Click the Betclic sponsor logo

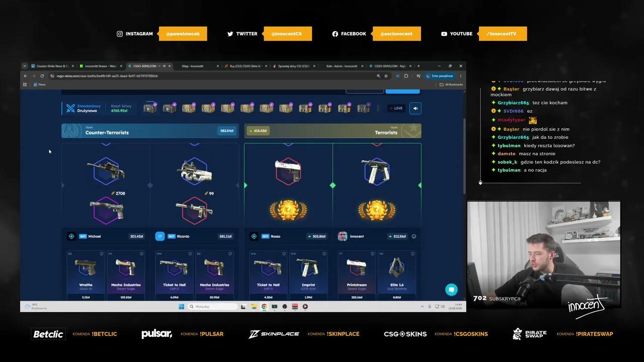pyautogui.click(x=48, y=334)
